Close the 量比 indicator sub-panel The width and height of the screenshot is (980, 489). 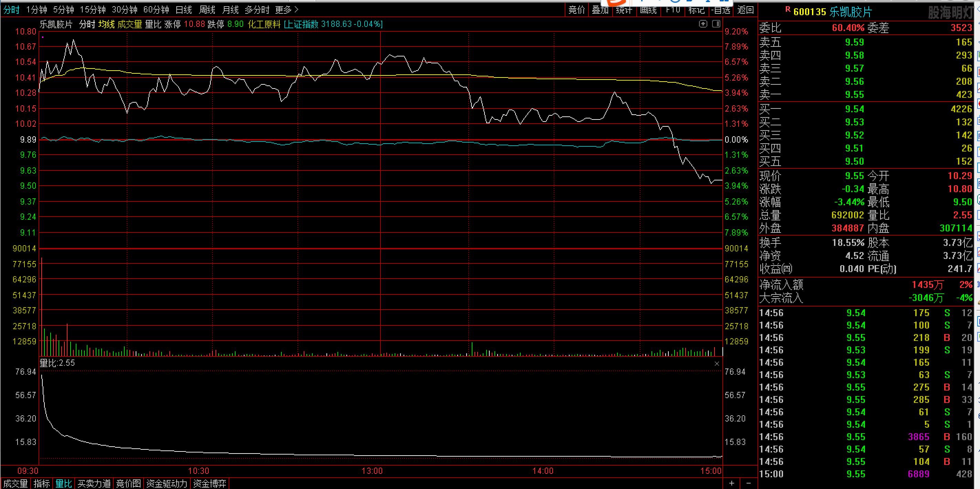click(717, 364)
